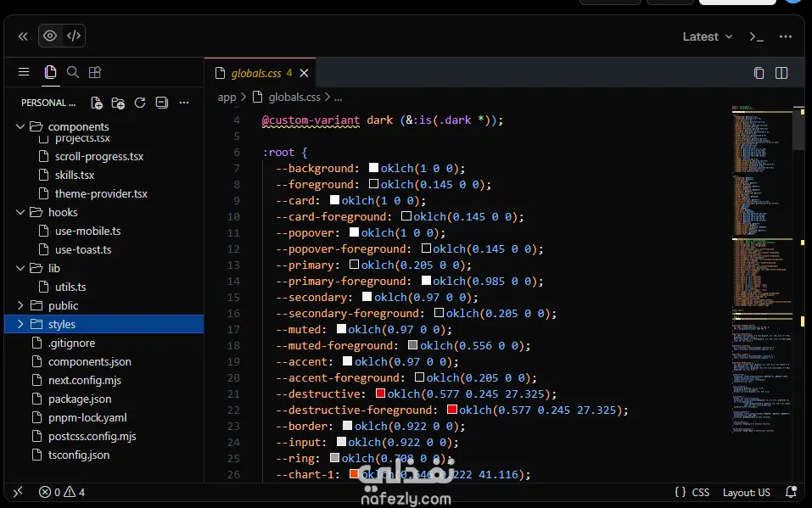Switch to code view toggle
Image resolution: width=812 pixels, height=508 pixels.
click(x=74, y=36)
